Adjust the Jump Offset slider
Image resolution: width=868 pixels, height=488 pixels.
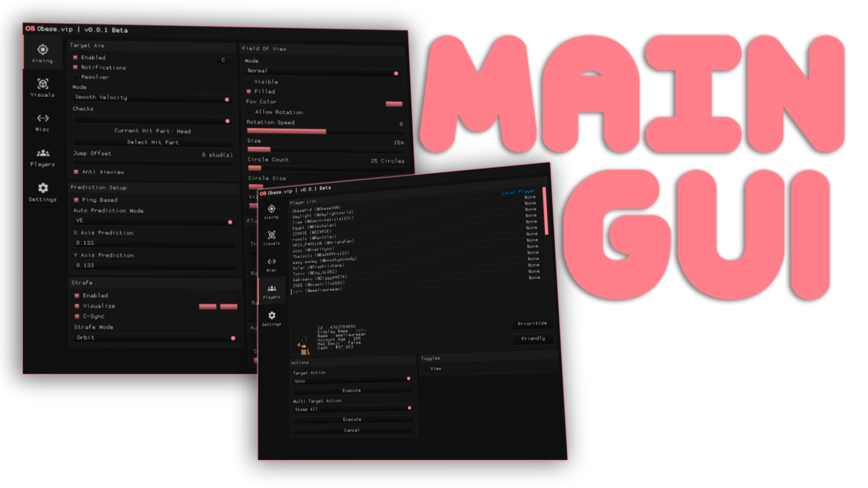(x=153, y=163)
